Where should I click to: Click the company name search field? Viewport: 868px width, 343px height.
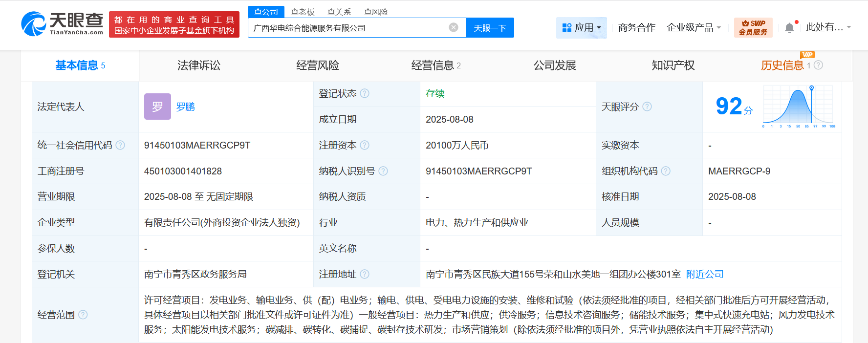click(x=347, y=28)
